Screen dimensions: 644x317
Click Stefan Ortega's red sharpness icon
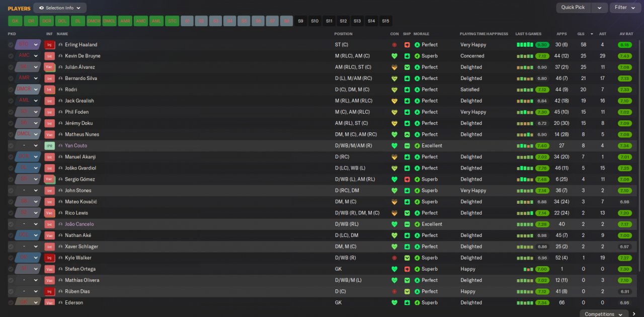coord(407,269)
